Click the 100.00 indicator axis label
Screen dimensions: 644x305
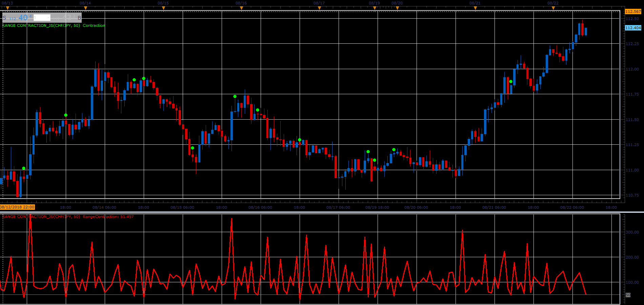coord(632,282)
